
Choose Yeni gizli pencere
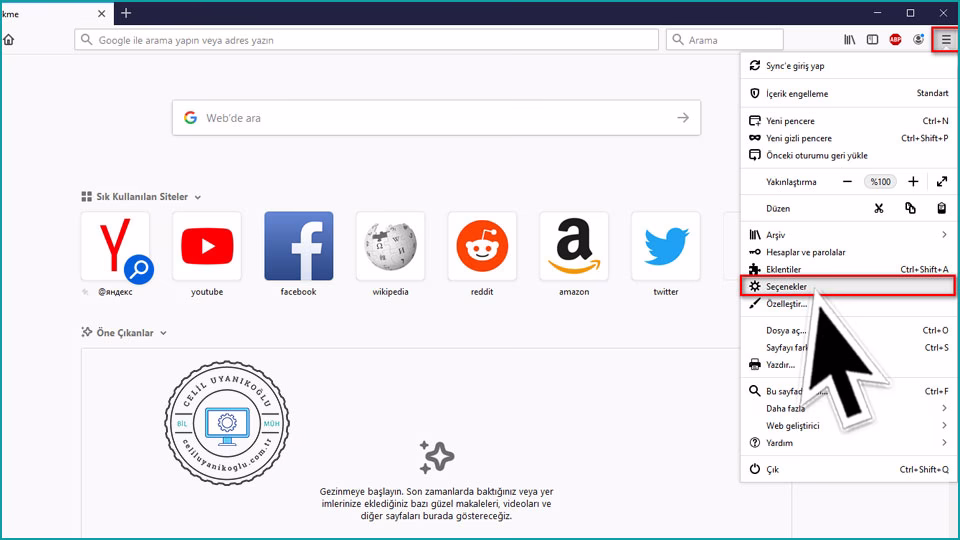coord(847,138)
